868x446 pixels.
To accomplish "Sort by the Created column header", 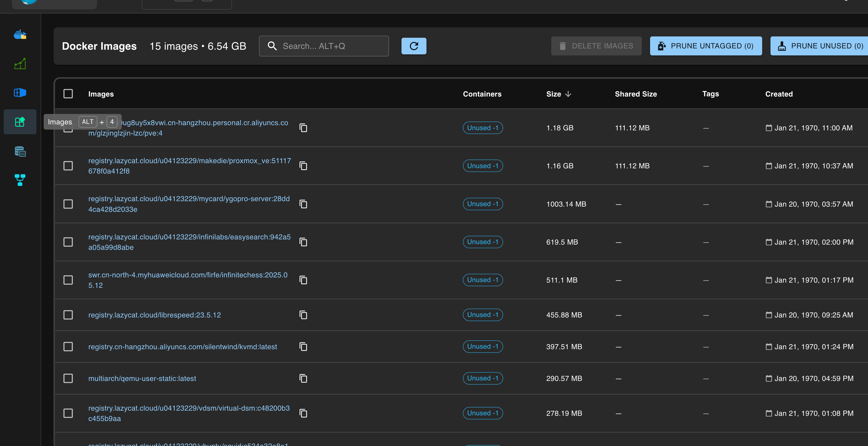I will (x=779, y=94).
